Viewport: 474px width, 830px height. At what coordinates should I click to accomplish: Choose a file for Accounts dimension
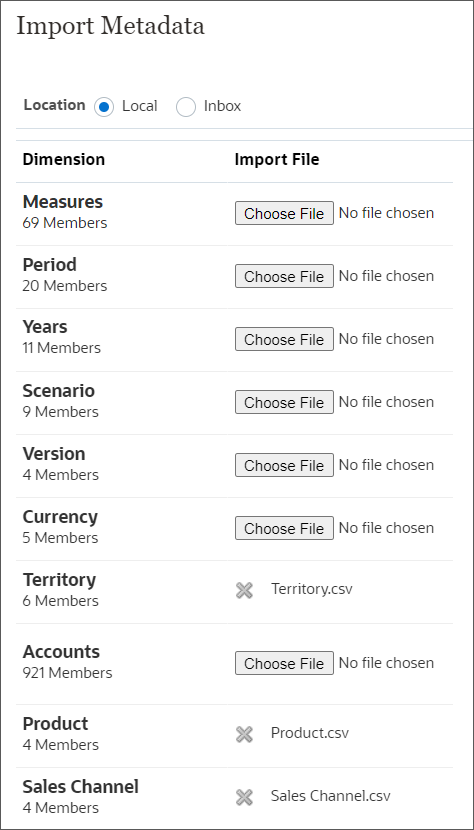284,663
